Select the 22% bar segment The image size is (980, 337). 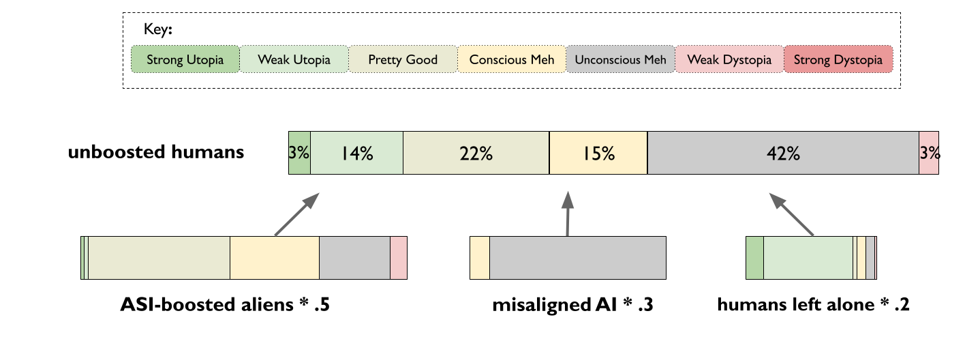tap(476, 153)
